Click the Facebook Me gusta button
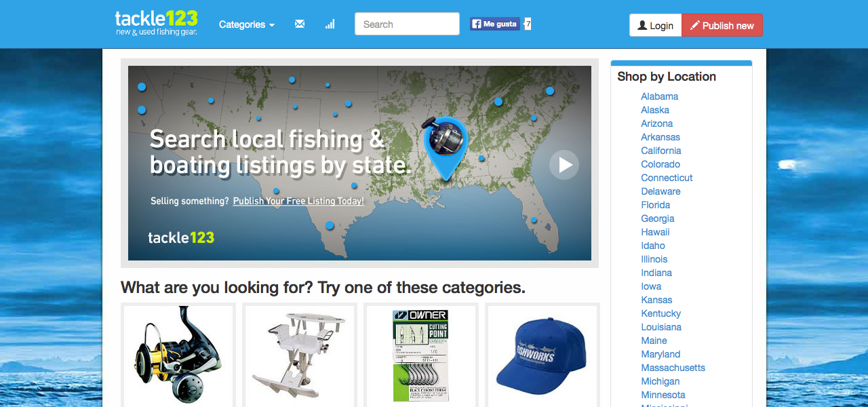 pyautogui.click(x=495, y=24)
